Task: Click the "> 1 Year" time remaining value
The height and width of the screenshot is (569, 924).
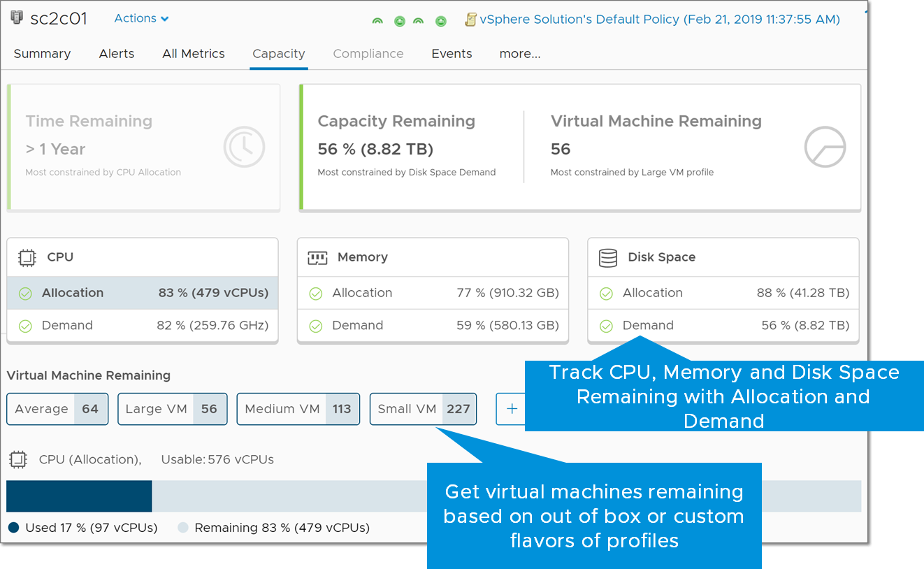Action: [55, 149]
